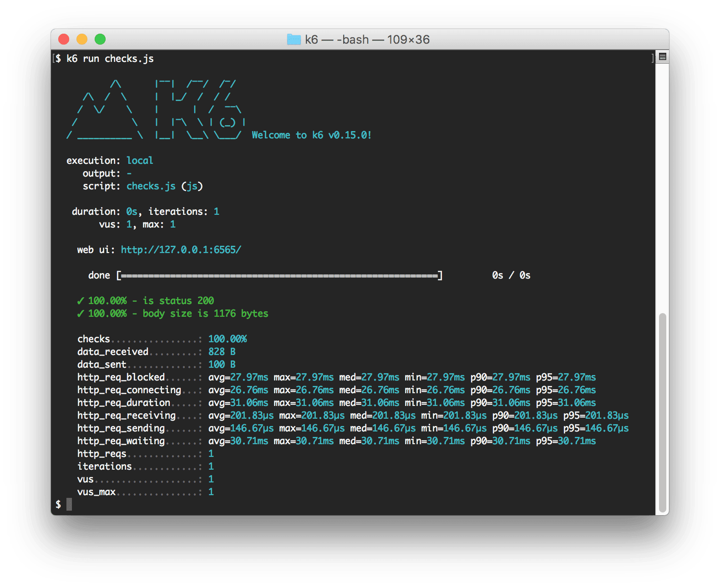Zoom the window with the green button

tap(100, 40)
